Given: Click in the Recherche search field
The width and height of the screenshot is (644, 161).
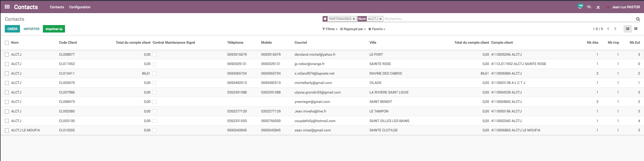Looking at the screenshot, I should tap(506, 19).
